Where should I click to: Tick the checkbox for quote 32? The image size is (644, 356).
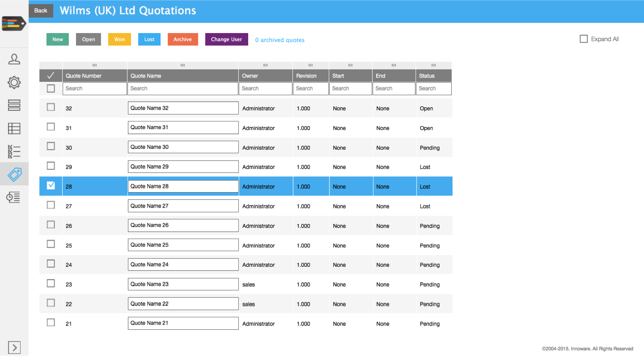[x=51, y=107]
